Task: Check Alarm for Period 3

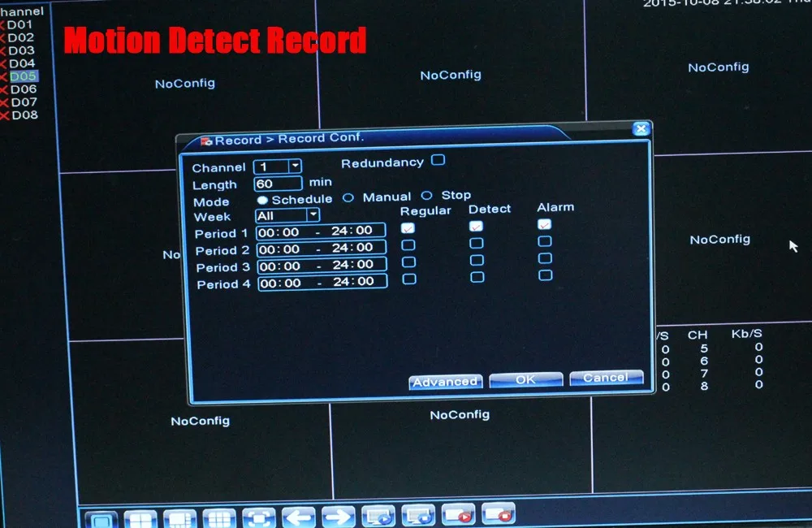Action: click(545, 258)
